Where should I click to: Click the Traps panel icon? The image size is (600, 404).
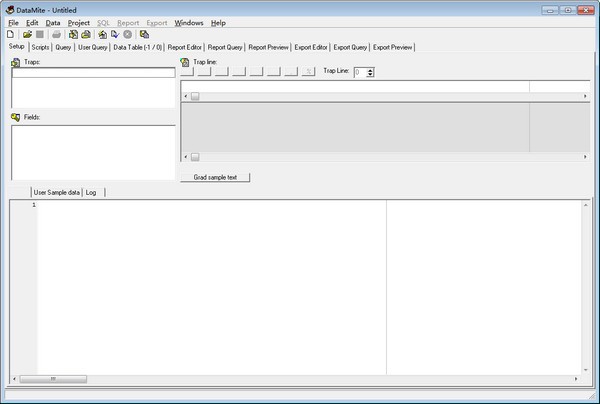click(16, 63)
